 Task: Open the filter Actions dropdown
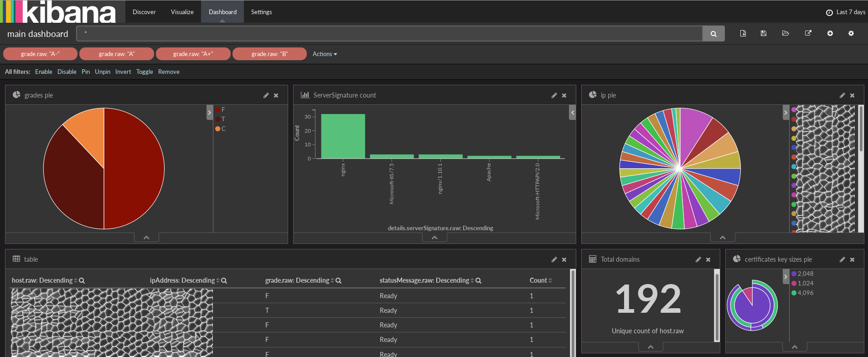click(x=325, y=54)
